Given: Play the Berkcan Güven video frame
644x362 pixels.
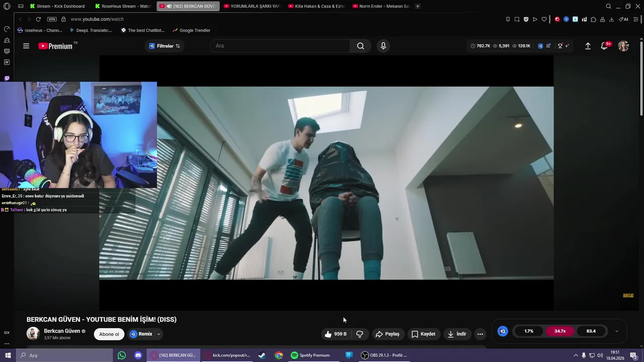Looking at the screenshot, I should tap(326, 183).
